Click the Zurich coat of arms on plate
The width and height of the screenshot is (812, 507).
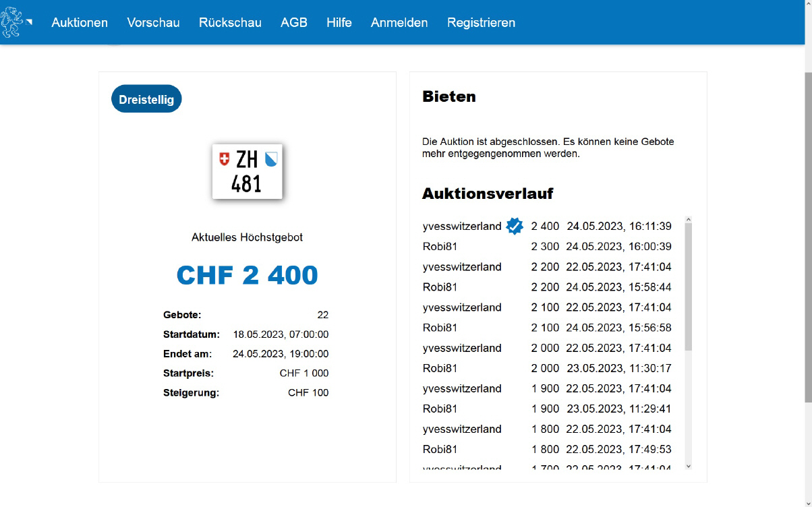point(271,159)
